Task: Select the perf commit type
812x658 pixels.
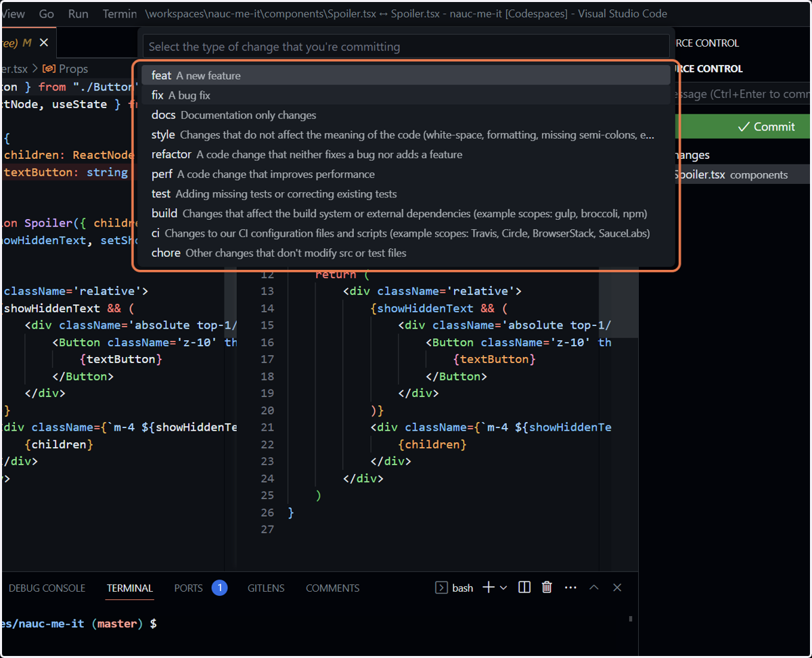Action: click(405, 174)
